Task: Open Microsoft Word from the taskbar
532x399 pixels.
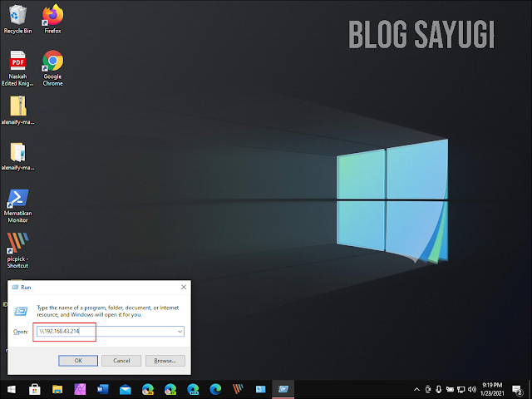Action: point(102,389)
